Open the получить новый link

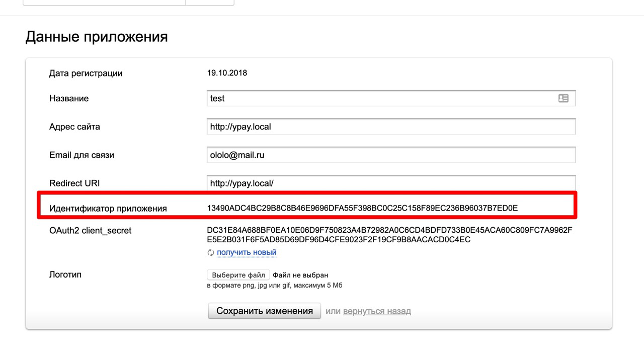click(247, 252)
